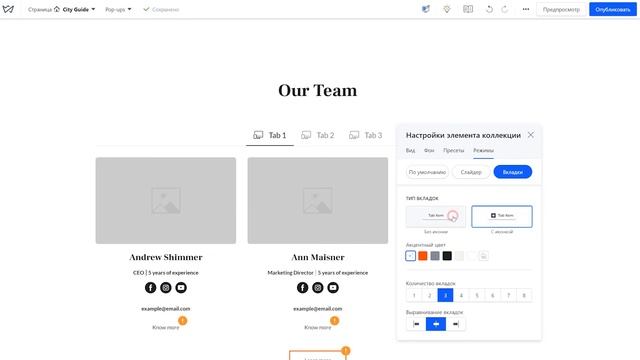Click Ann Maisner's Instagram icon

[318, 288]
